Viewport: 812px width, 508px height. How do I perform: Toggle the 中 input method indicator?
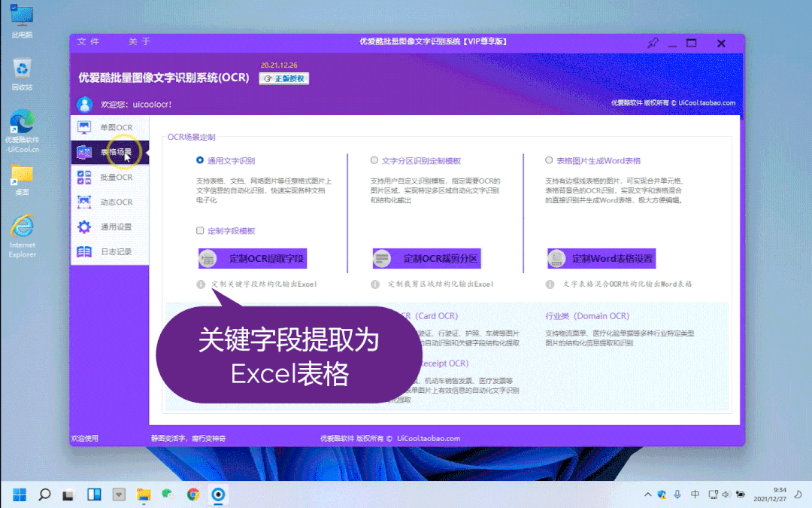tap(695, 494)
